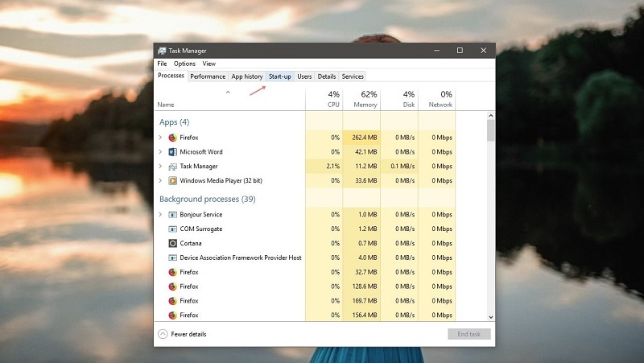
Task: Click the Apps (4) group heading
Action: tap(174, 122)
